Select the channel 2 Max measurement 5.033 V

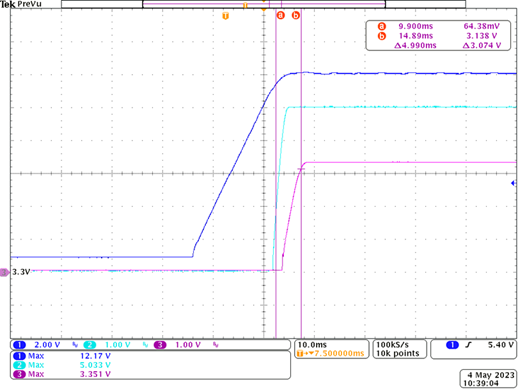click(x=95, y=365)
